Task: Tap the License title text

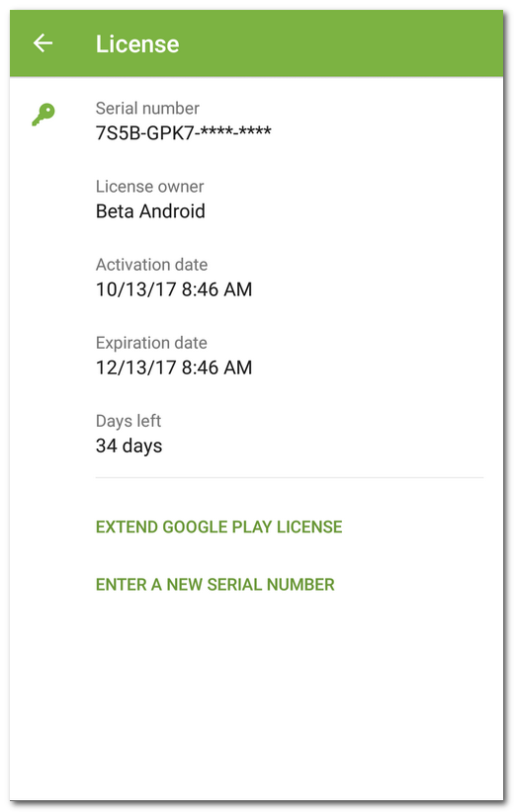Action: pos(137,44)
